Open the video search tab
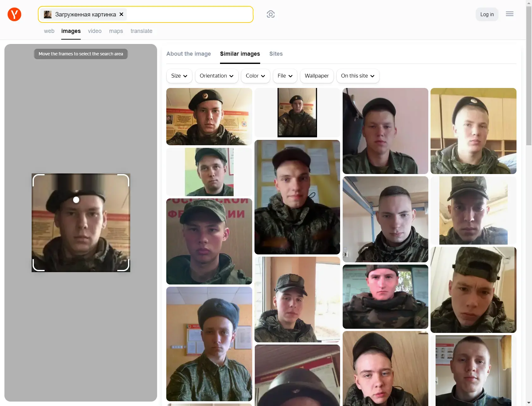Screen dimensions: 532x406 tap(95, 31)
